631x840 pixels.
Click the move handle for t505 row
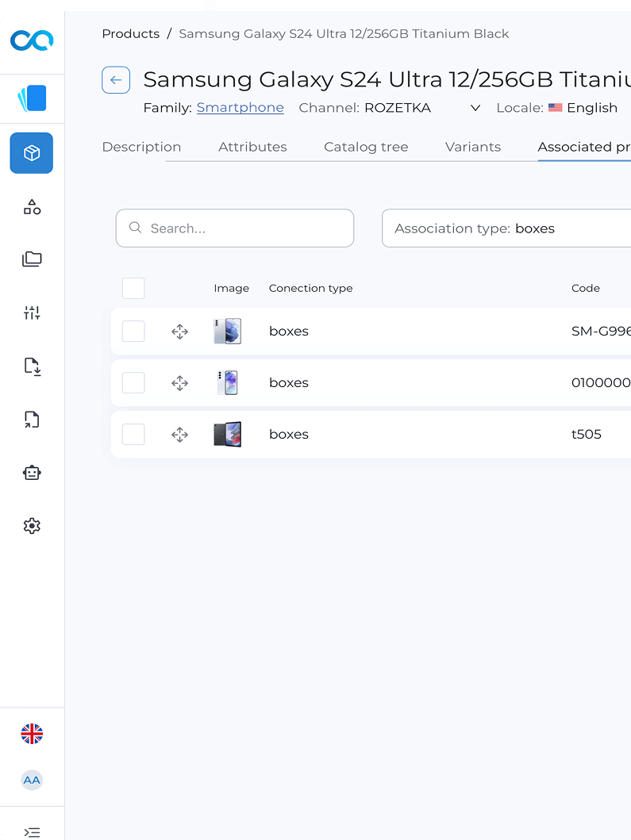pos(179,435)
